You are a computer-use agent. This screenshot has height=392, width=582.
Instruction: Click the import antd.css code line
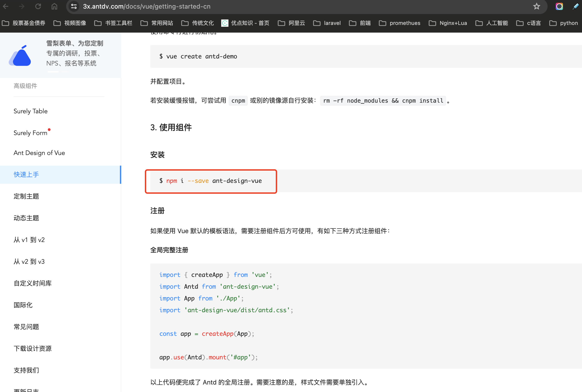tap(226, 310)
